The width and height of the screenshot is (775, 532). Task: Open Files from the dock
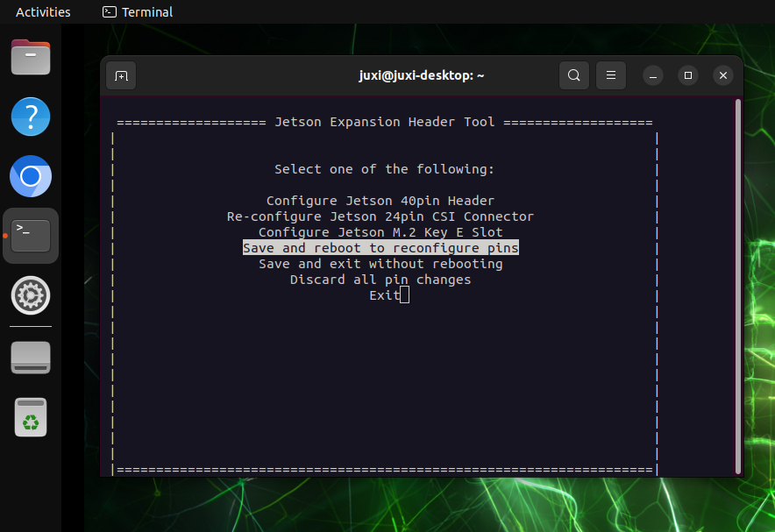click(x=31, y=57)
